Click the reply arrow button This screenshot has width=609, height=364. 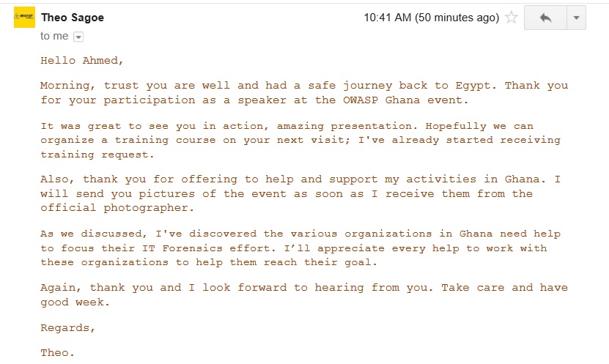click(x=545, y=18)
